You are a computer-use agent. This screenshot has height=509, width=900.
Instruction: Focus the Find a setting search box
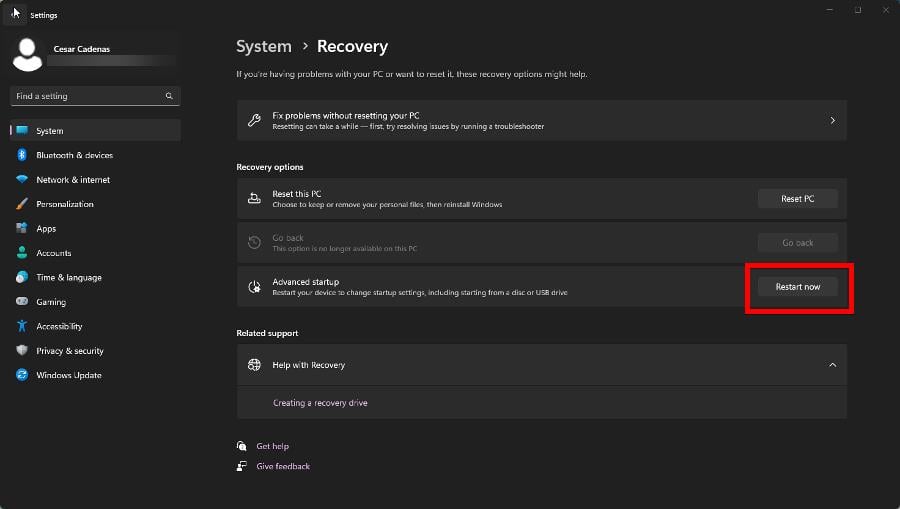pyautogui.click(x=95, y=96)
